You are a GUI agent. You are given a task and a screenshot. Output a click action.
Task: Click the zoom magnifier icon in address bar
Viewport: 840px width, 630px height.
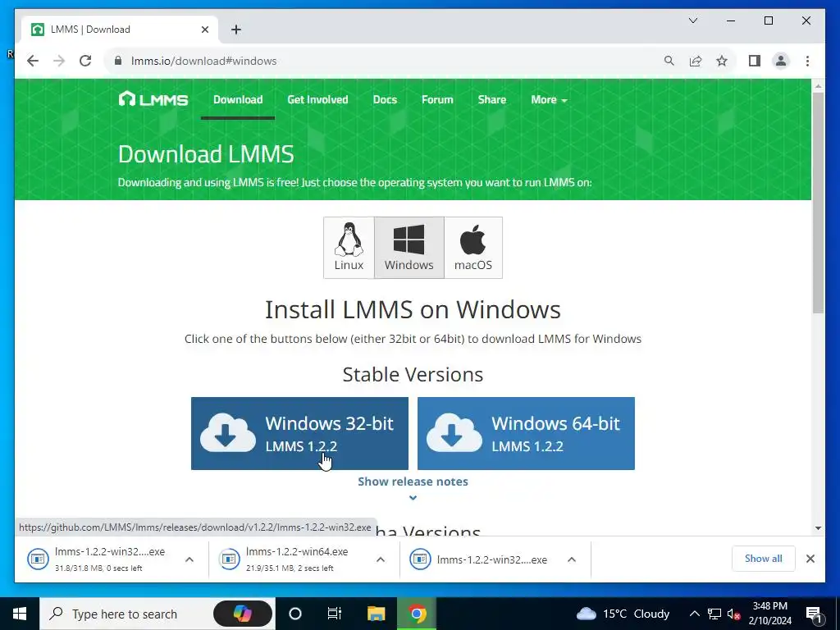669,61
